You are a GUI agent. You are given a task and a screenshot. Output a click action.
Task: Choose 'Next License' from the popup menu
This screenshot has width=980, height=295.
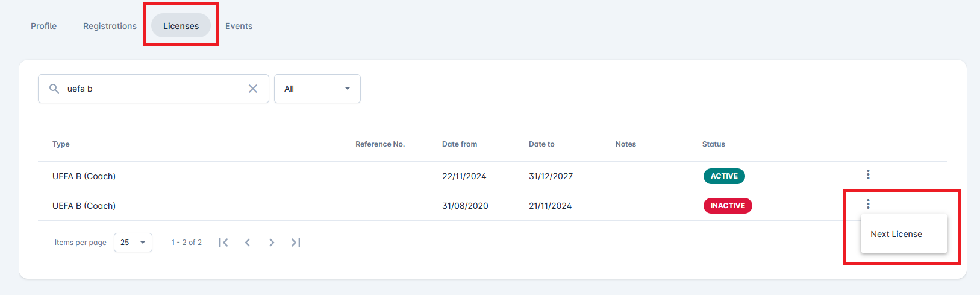(x=896, y=234)
